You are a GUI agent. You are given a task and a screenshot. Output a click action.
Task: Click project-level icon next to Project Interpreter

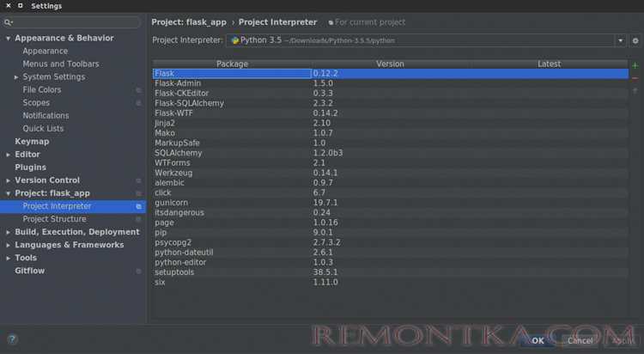(139, 206)
